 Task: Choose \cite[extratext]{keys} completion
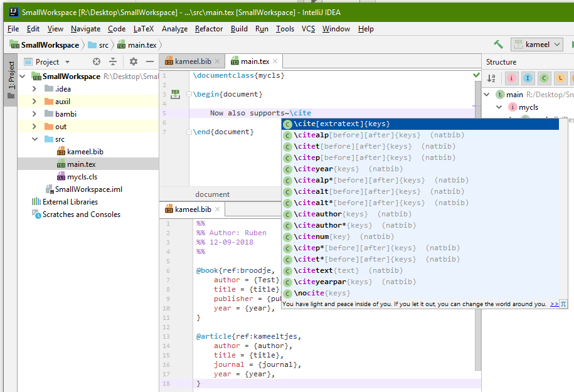pyautogui.click(x=420, y=124)
